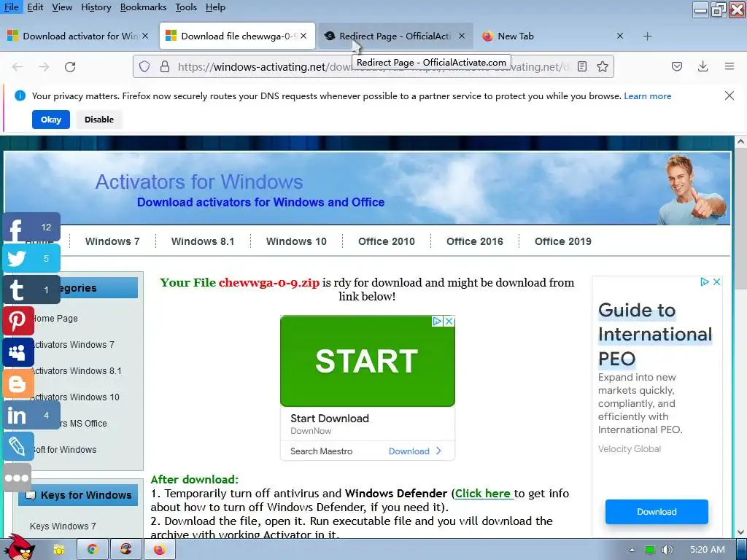Open the Tools menu
Viewport: 747px width, 560px height.
[186, 7]
